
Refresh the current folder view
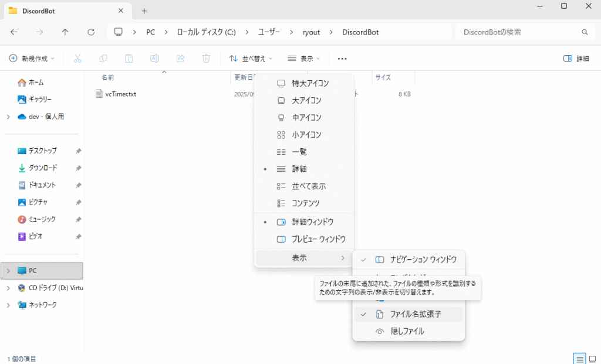pyautogui.click(x=91, y=32)
